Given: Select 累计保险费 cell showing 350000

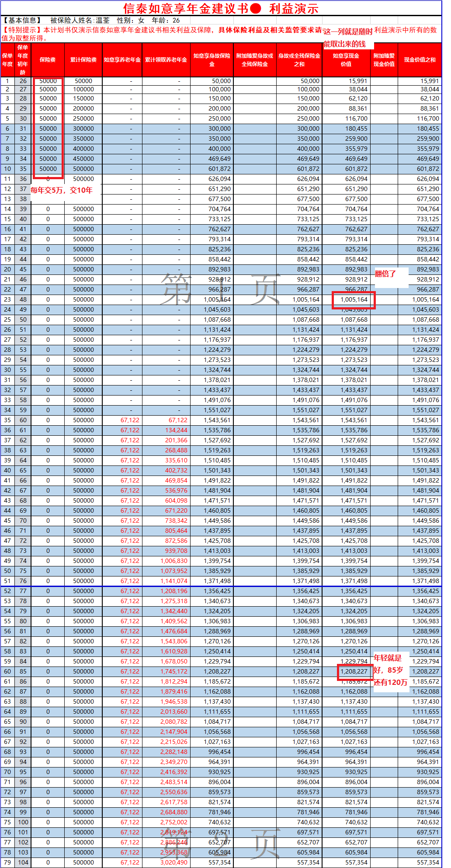Looking at the screenshot, I should point(83,139).
